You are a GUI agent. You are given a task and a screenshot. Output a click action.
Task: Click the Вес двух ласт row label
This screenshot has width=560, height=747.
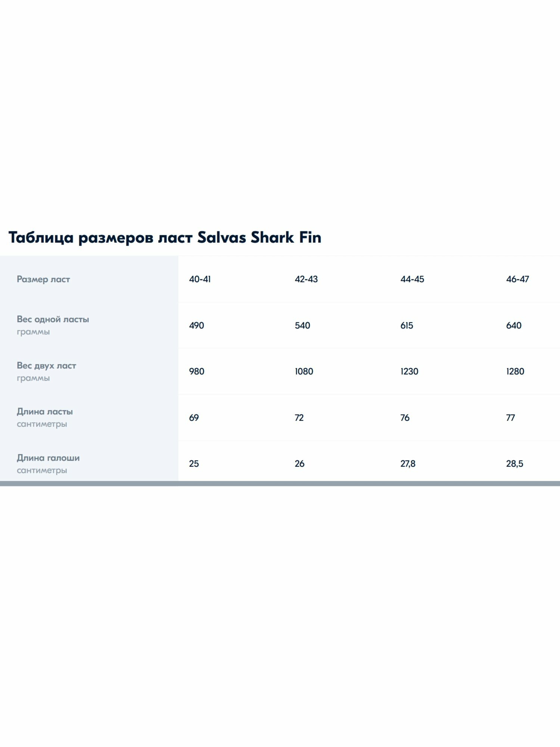point(46,366)
